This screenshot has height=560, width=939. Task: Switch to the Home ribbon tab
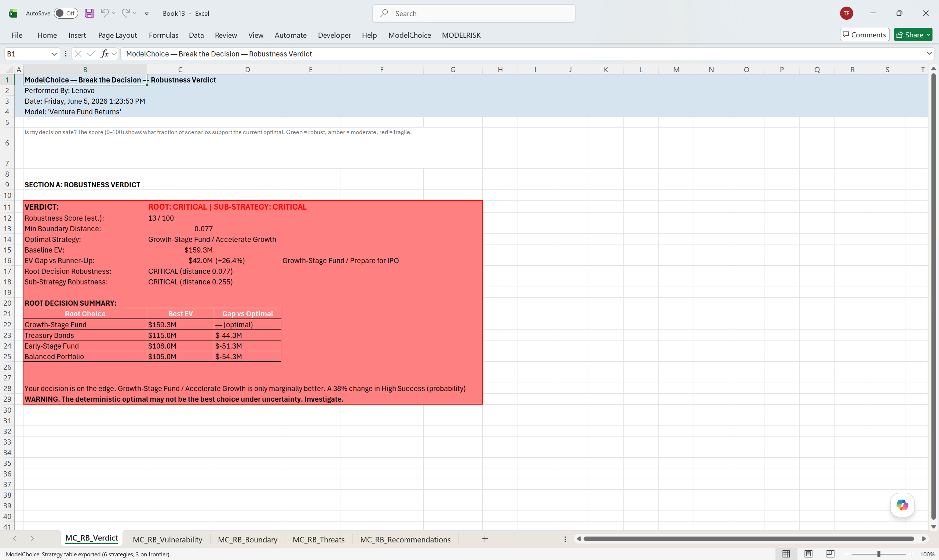47,35
